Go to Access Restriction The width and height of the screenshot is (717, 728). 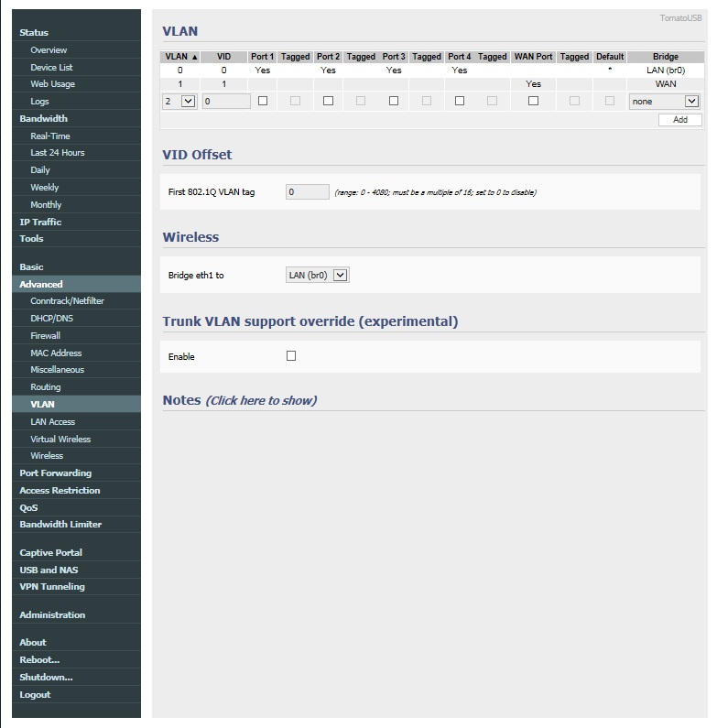[60, 491]
